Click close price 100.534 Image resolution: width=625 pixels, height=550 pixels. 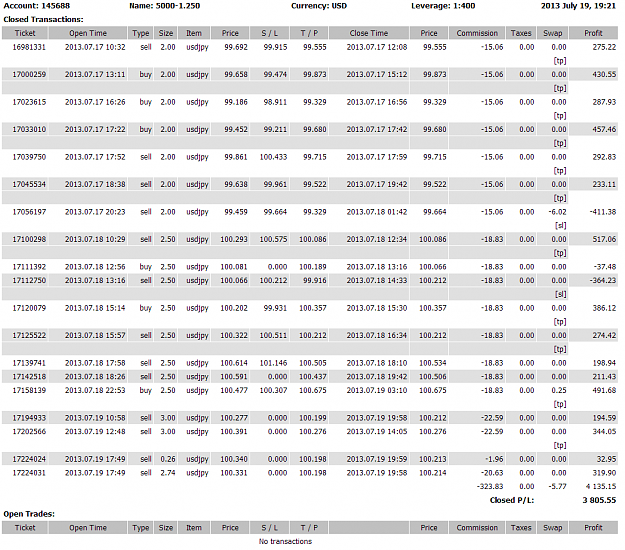(432, 363)
